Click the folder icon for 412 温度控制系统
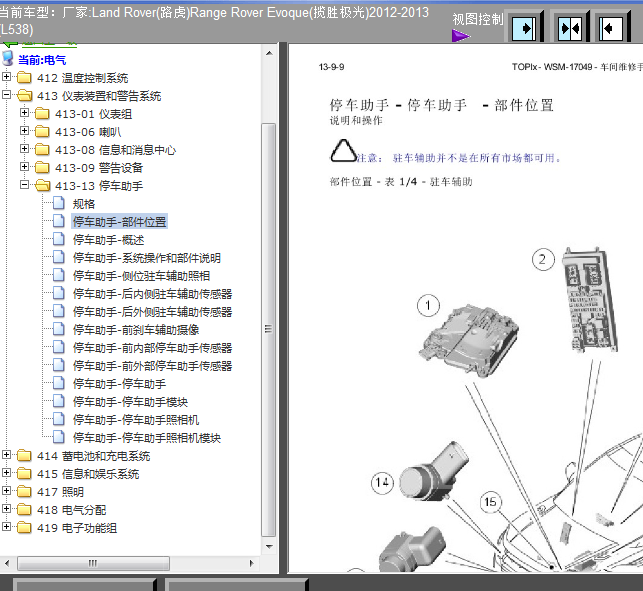Image resolution: width=643 pixels, height=591 pixels. (24, 77)
